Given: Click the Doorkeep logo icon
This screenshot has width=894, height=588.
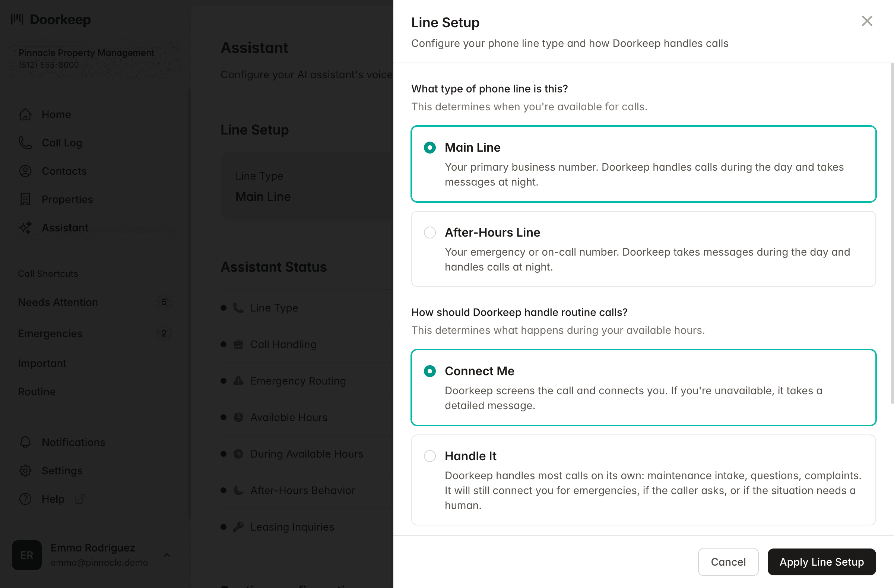Looking at the screenshot, I should click(17, 19).
